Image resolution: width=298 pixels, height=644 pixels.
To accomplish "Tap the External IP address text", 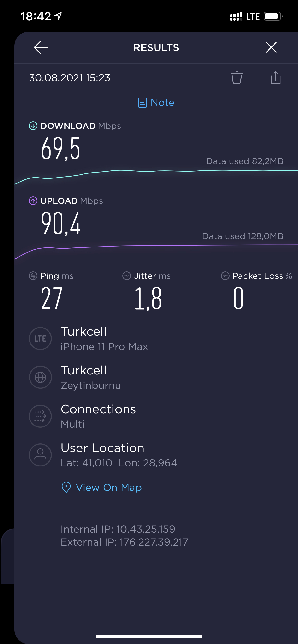I will 125,542.
